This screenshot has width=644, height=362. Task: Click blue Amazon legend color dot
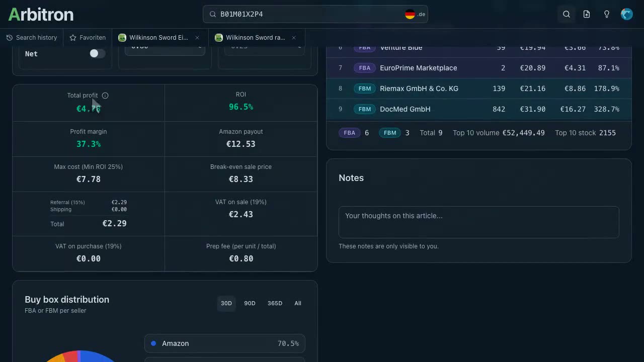[153, 343]
